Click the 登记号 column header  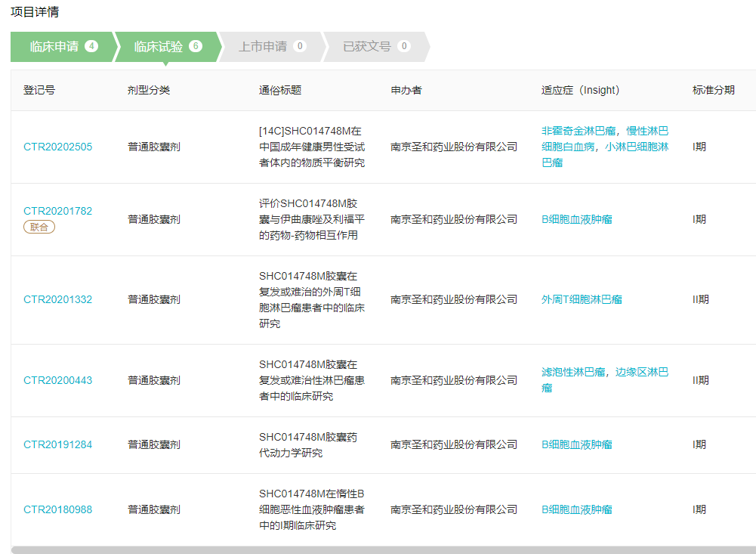39,90
